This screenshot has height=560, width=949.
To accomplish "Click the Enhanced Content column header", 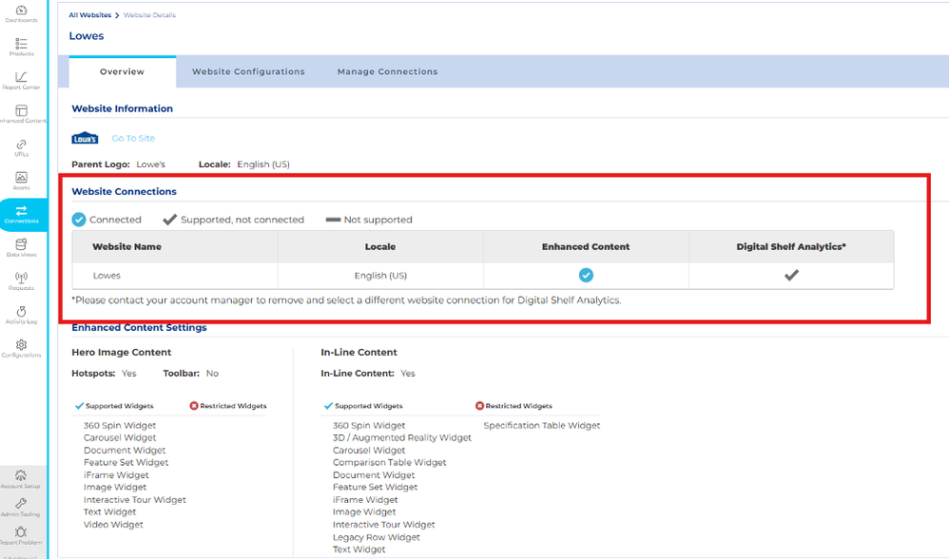I will [586, 247].
